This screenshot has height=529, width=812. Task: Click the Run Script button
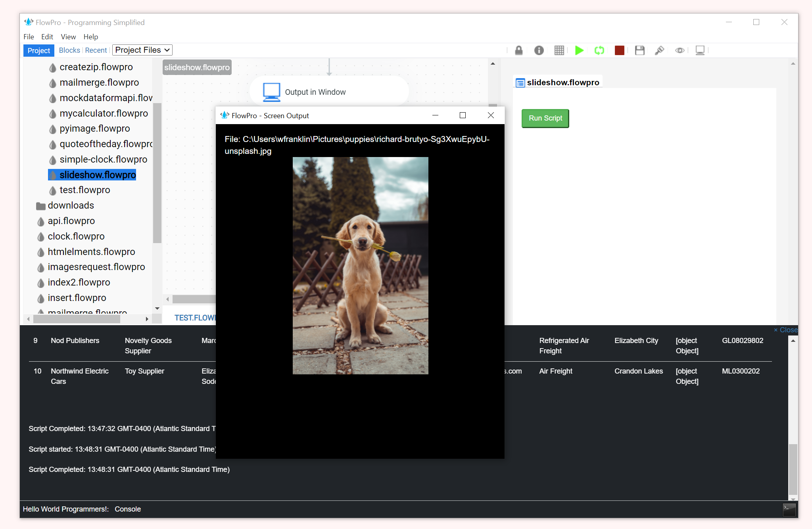click(x=545, y=118)
